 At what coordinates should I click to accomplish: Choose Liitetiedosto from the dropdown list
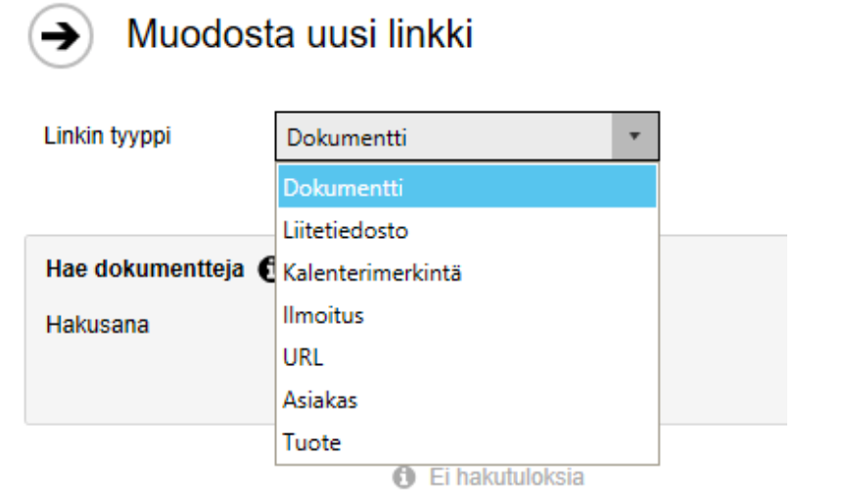467,230
